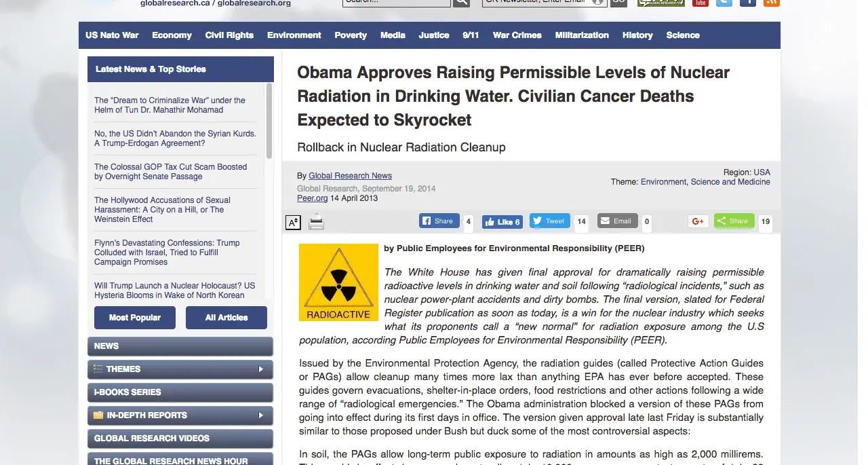Select US Nato War in navigation bar
Image resolution: width=868 pixels, height=465 pixels.
coord(112,35)
